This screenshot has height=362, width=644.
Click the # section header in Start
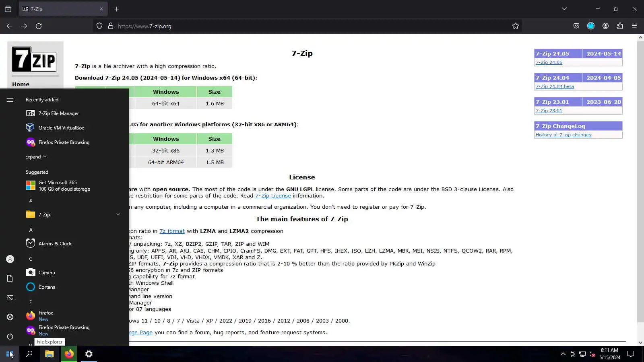31,201
